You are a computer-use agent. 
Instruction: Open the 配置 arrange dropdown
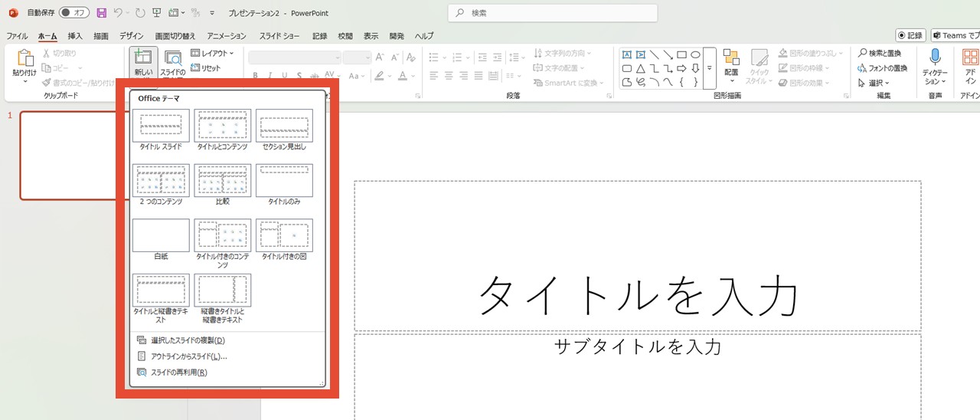tap(731, 67)
